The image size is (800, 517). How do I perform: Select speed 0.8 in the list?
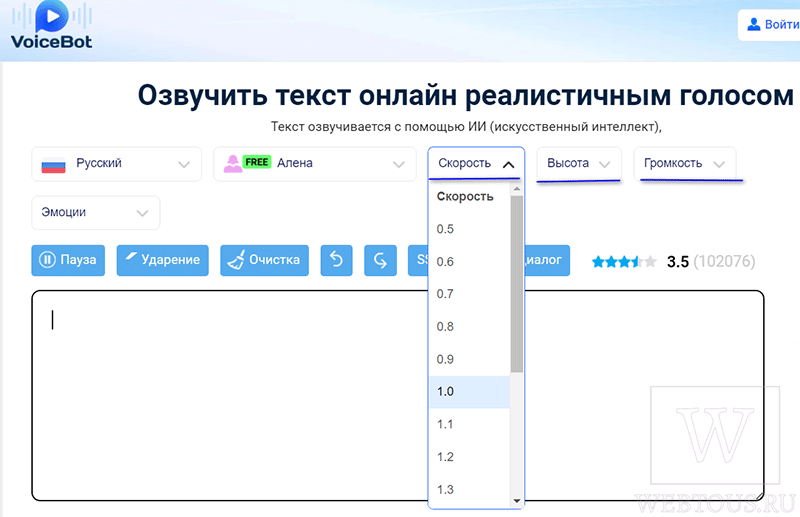pos(469,327)
